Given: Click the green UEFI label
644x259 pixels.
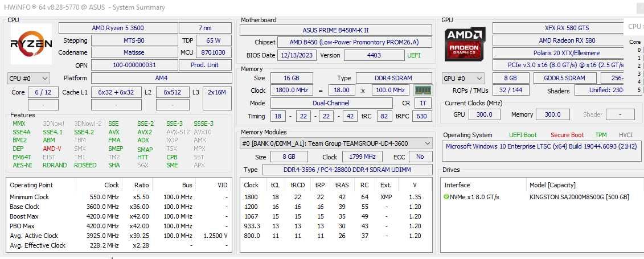Looking at the screenshot, I should click(413, 55).
